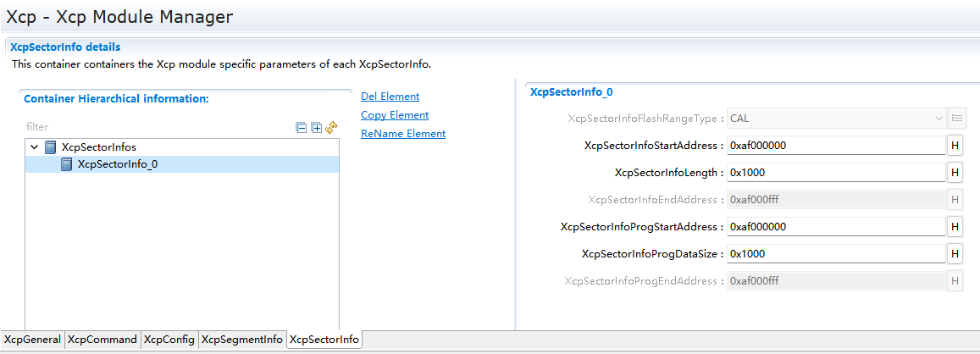Click the XcpSectorInfos container book icon
The image size is (980, 354).
pos(51,147)
